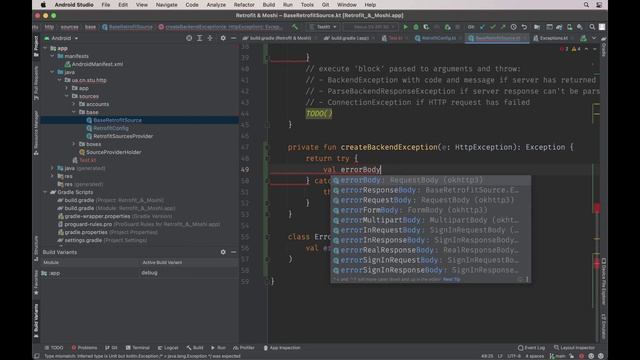
Task: Open the run configuration dropdown
Action: (323, 27)
